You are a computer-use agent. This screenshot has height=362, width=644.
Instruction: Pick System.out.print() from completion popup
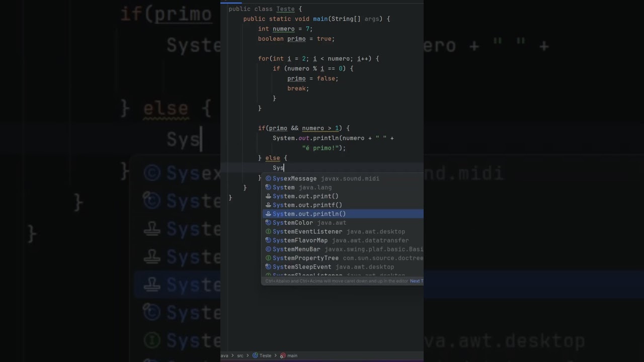point(343,196)
